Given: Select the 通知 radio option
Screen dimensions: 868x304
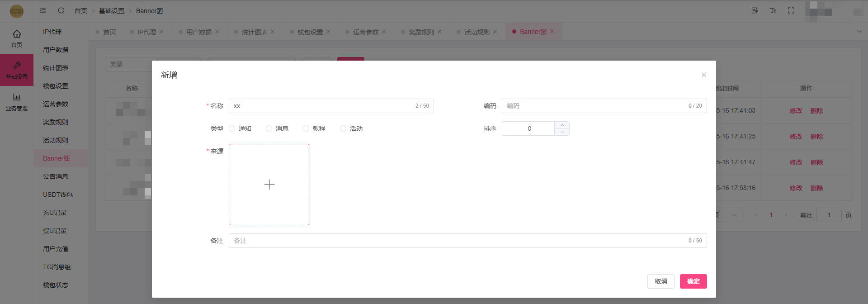Looking at the screenshot, I should pyautogui.click(x=232, y=128).
